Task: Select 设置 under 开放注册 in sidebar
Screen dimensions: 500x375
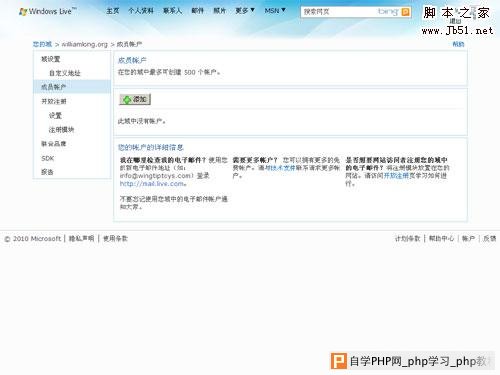Action: click(x=55, y=115)
